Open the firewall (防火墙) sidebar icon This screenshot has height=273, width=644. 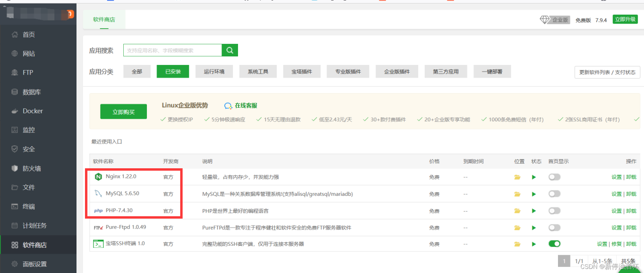click(15, 168)
